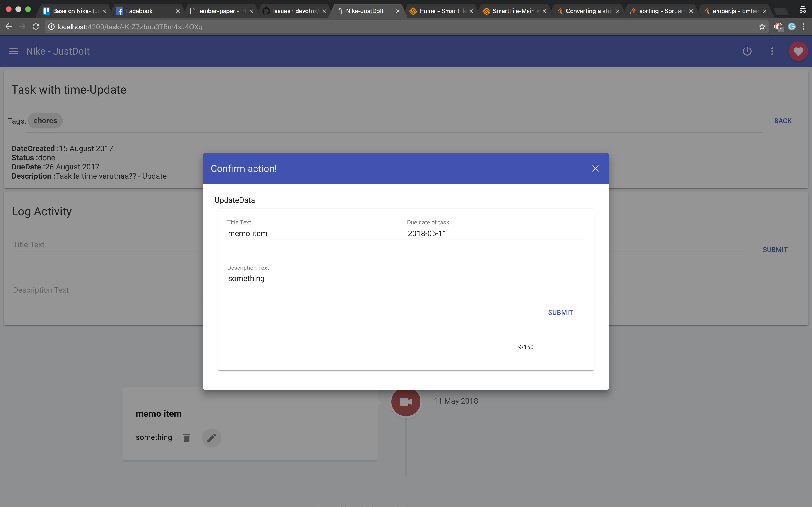Reload the current page
This screenshot has height=507, width=812.
pyautogui.click(x=36, y=27)
